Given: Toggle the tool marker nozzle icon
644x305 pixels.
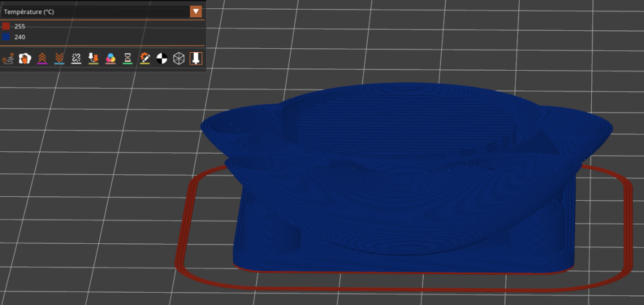Looking at the screenshot, I should click(x=196, y=59).
